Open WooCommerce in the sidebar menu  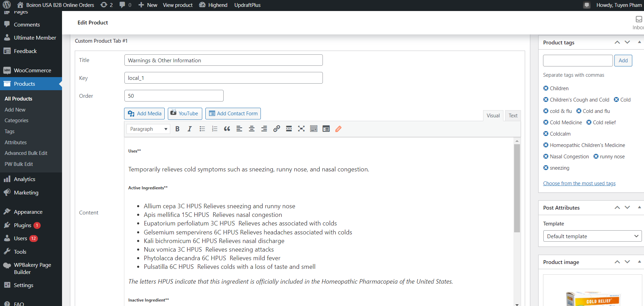pos(31,70)
